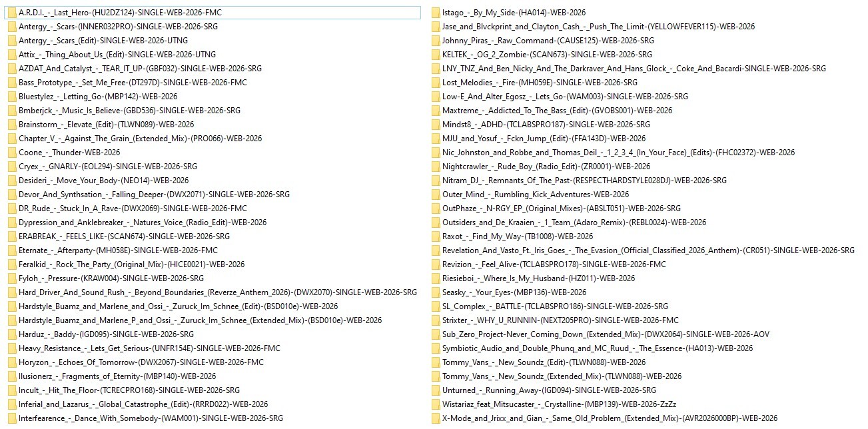Click folder icon for Istago By My Side
This screenshot has width=868, height=429.
tap(435, 13)
